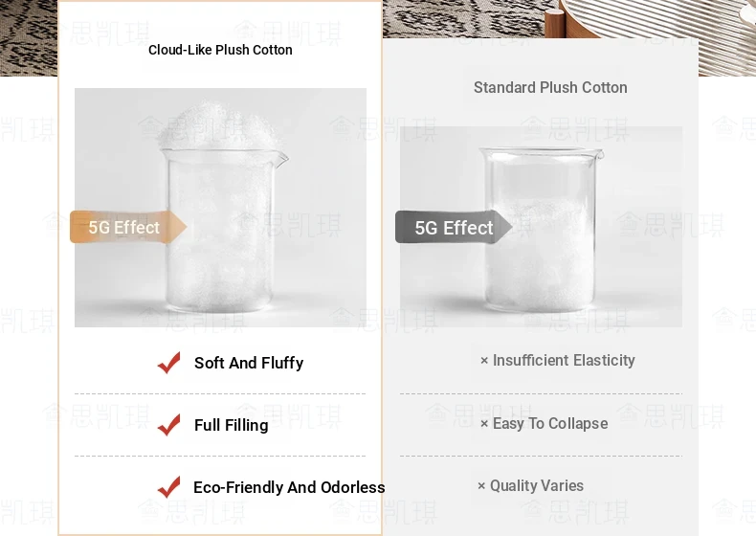Click the red checkmark beside Soft And Fluffy
This screenshot has height=536, width=756.
[x=168, y=363]
